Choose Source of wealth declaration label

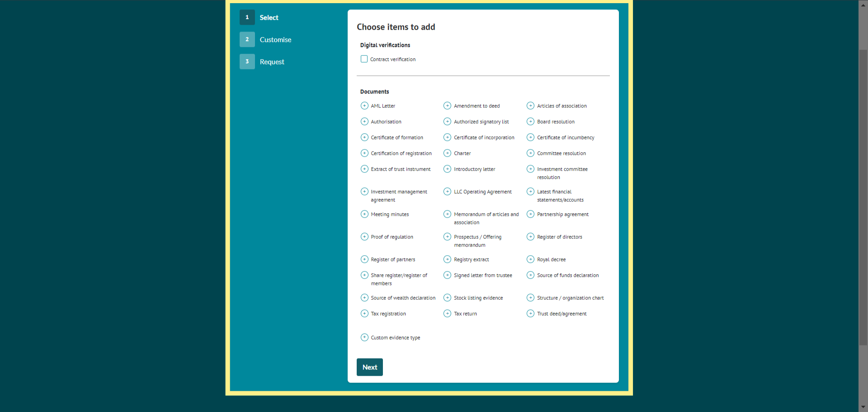(403, 298)
